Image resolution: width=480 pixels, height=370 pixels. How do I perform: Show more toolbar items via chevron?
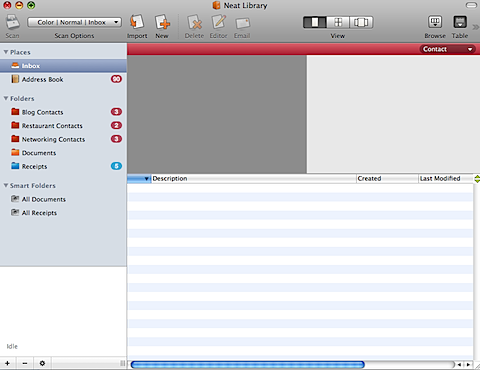[476, 27]
